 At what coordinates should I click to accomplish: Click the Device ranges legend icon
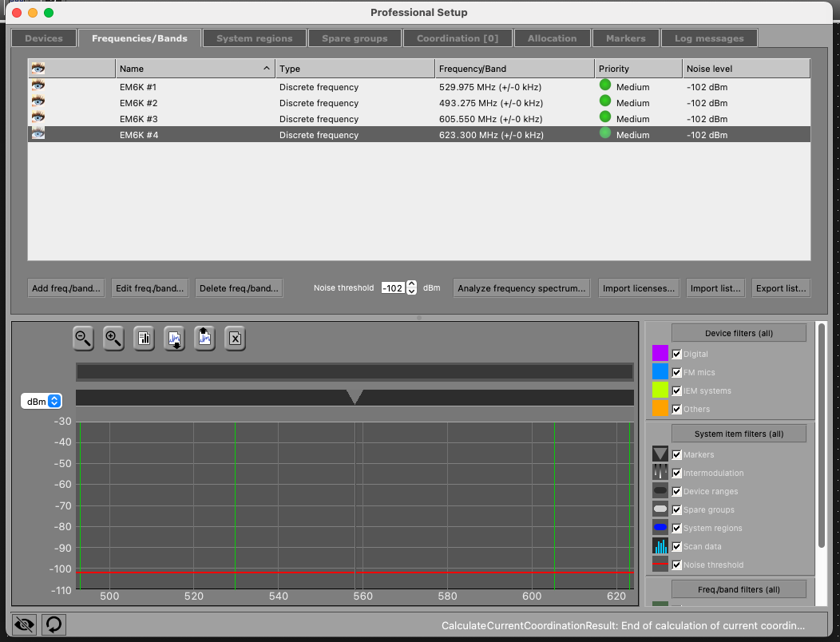point(660,490)
